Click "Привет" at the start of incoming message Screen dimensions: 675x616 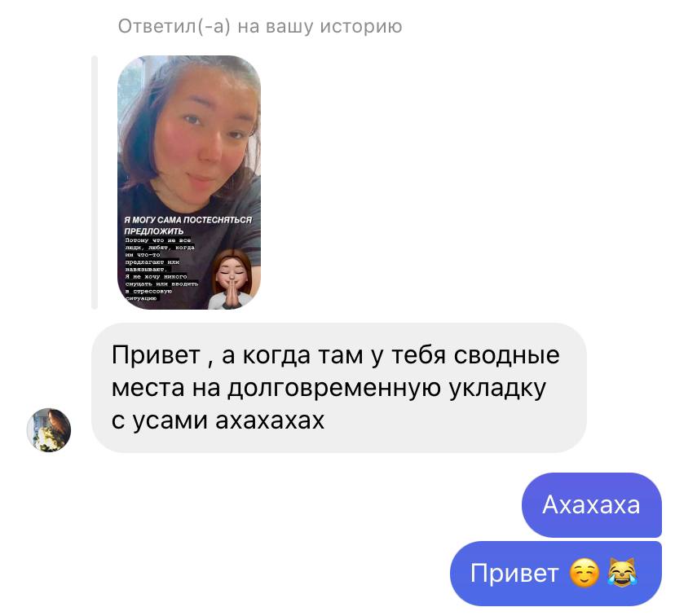point(156,355)
